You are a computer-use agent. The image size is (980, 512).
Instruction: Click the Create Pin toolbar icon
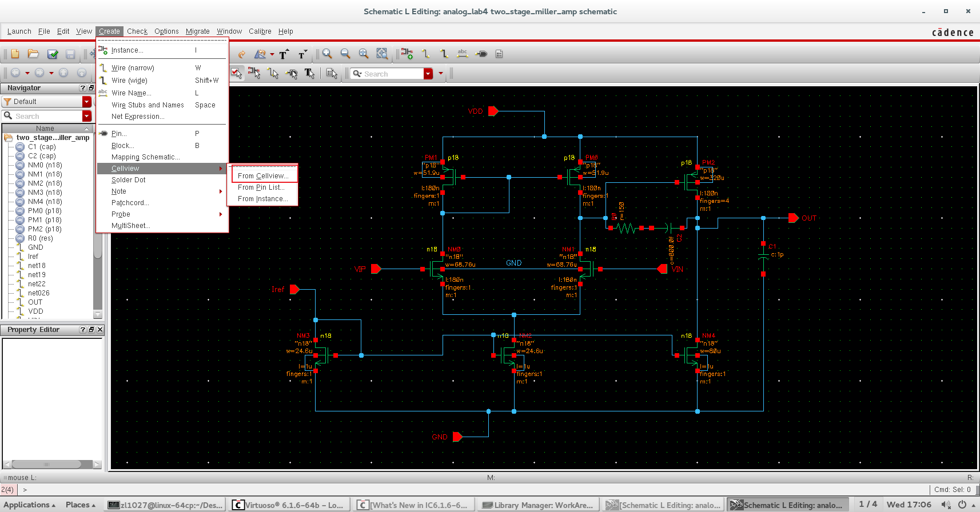tap(481, 54)
